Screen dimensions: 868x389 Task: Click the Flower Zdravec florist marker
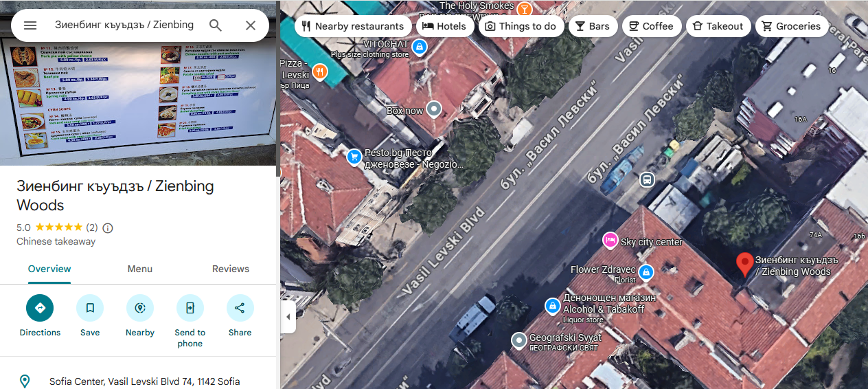645,273
